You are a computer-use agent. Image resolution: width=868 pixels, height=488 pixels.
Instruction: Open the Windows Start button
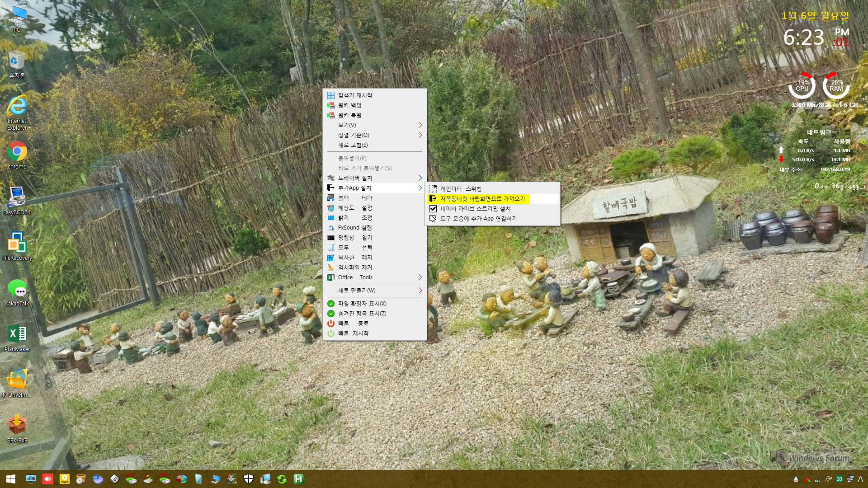pyautogui.click(x=11, y=479)
